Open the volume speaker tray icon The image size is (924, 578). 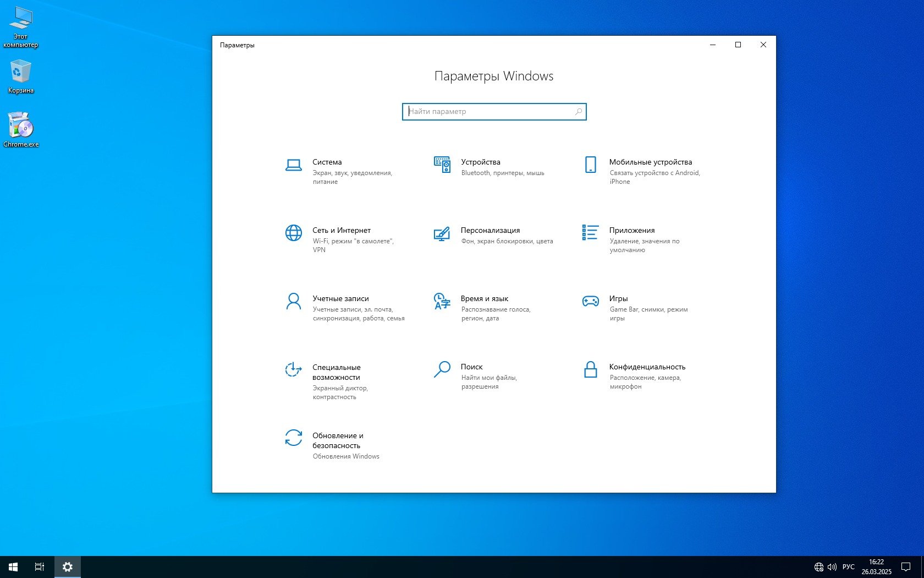[x=832, y=567]
